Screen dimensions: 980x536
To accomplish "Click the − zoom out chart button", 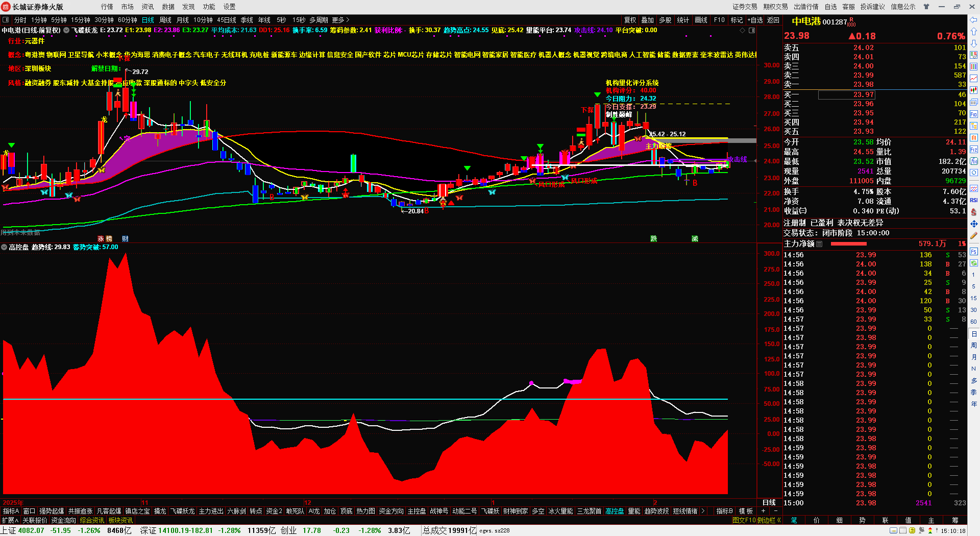I will coord(776,511).
